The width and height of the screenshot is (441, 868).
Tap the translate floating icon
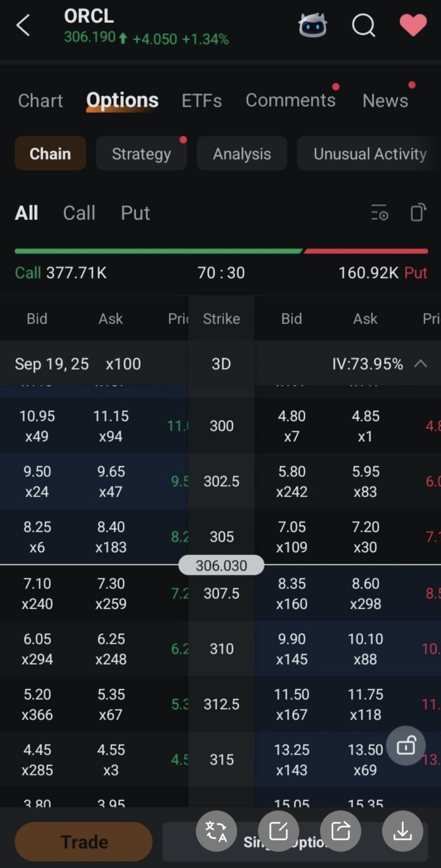coord(216,831)
